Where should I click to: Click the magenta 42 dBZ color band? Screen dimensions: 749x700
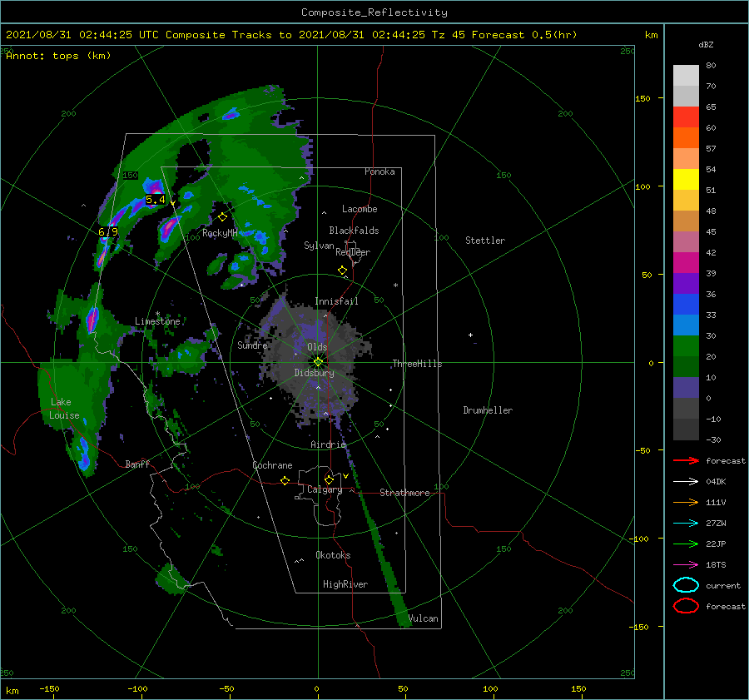coord(686,263)
